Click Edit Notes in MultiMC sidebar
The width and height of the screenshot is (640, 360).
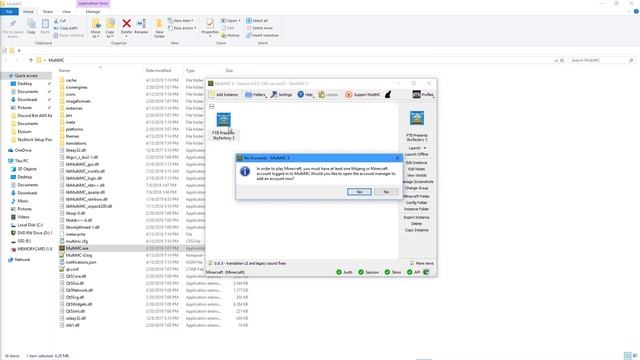coord(416,169)
